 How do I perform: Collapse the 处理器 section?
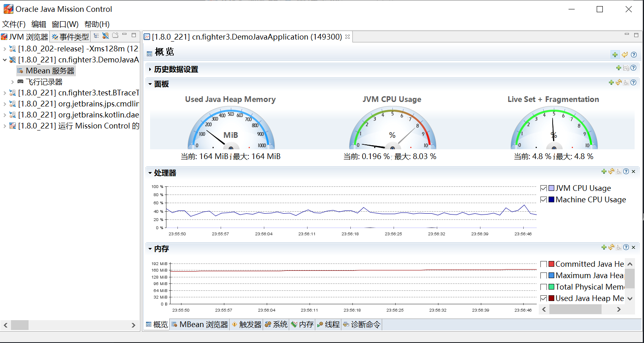tap(150, 173)
